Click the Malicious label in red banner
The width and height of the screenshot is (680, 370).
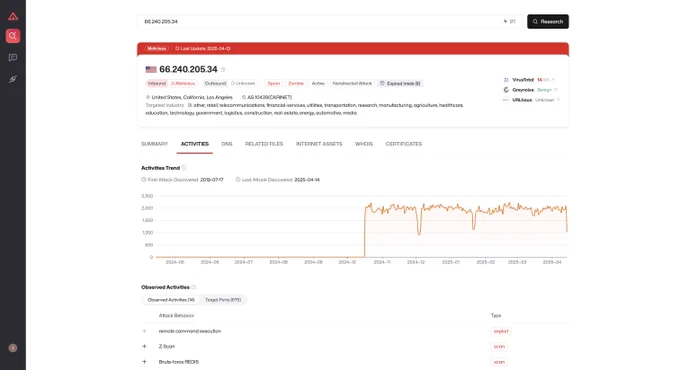[157, 49]
